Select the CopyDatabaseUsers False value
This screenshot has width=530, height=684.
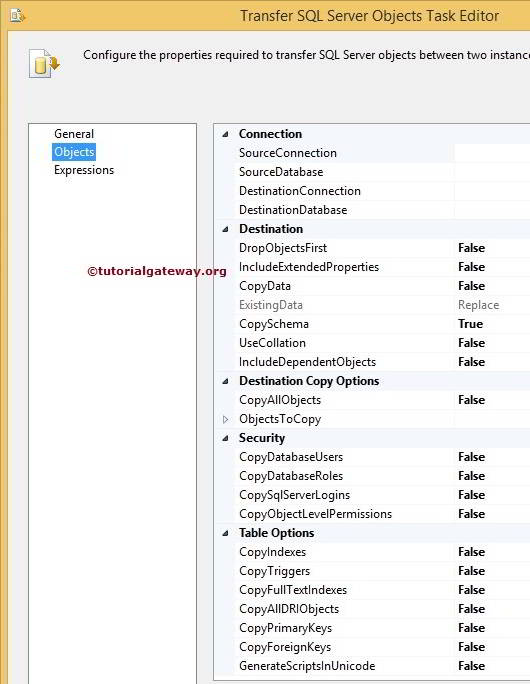pyautogui.click(x=472, y=457)
